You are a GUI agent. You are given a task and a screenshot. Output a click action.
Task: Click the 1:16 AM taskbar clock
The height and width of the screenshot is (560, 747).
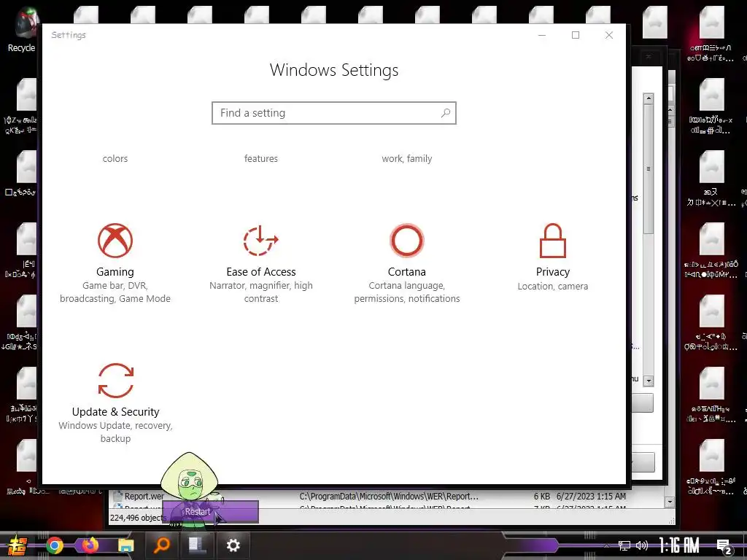click(678, 545)
